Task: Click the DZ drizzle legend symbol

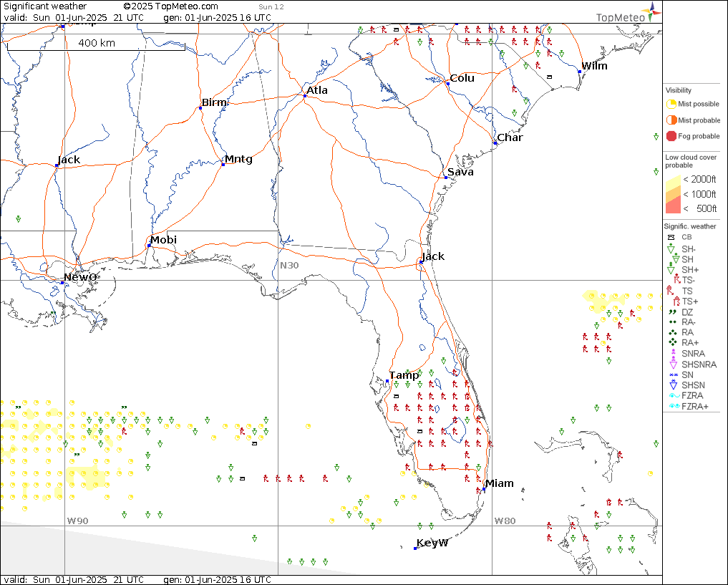Action: pyautogui.click(x=672, y=312)
